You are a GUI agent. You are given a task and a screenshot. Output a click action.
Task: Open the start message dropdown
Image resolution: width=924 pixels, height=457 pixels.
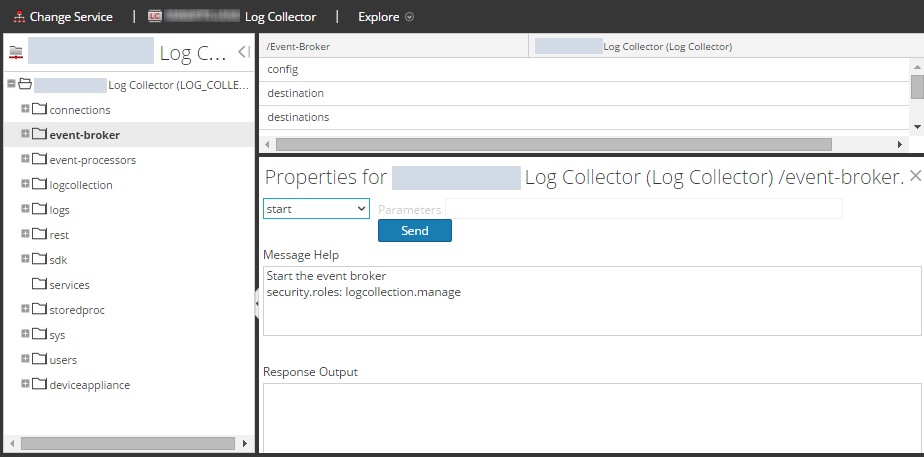point(316,209)
